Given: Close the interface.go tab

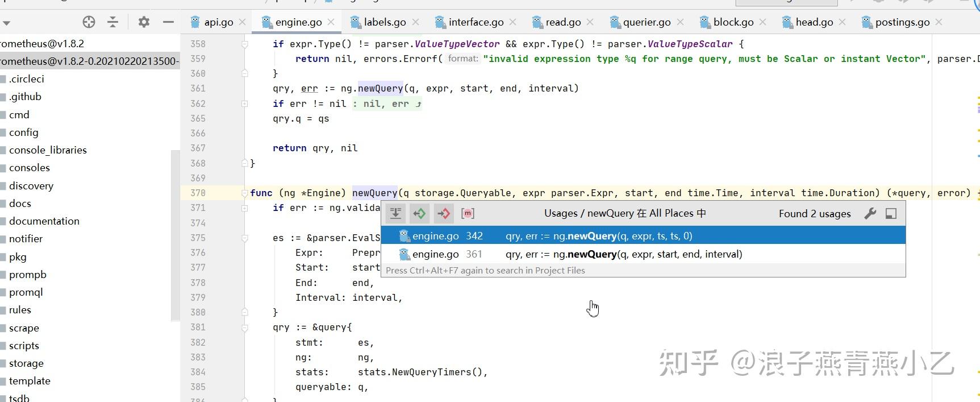Looking at the screenshot, I should pos(512,22).
